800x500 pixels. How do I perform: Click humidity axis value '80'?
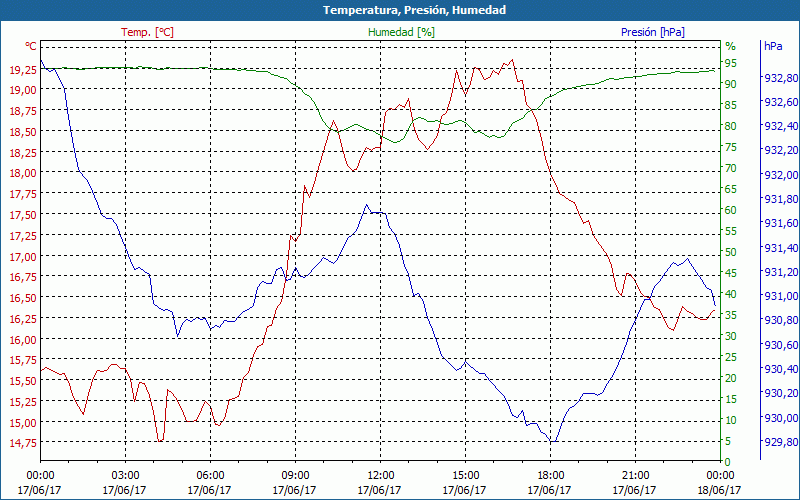731,126
